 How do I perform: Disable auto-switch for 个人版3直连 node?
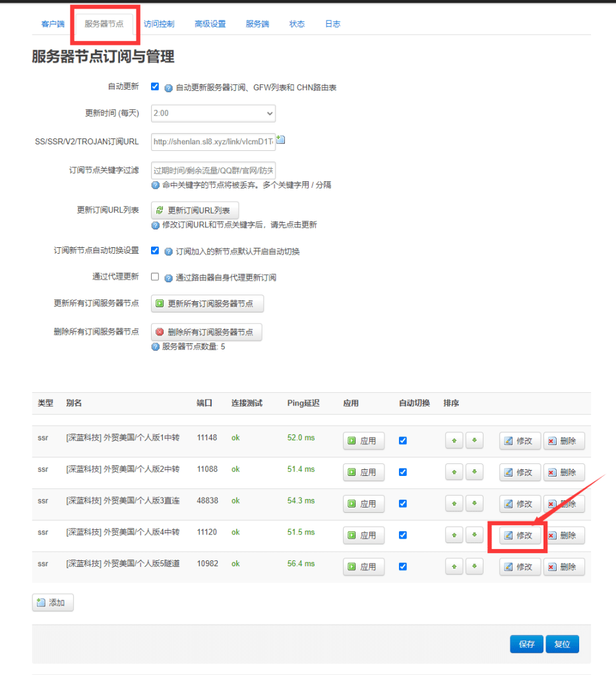point(403,504)
